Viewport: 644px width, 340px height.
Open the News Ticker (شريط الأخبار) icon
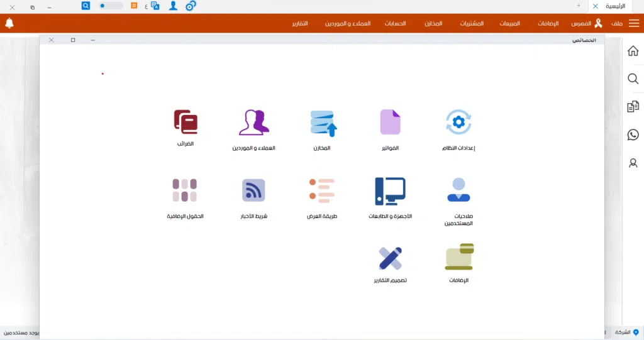(253, 190)
